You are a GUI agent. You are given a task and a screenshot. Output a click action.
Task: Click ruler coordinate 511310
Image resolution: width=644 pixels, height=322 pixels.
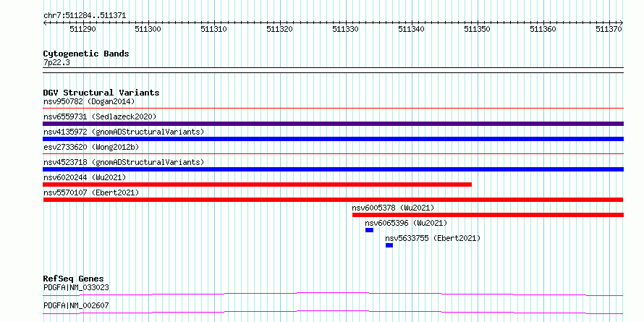[x=214, y=29]
